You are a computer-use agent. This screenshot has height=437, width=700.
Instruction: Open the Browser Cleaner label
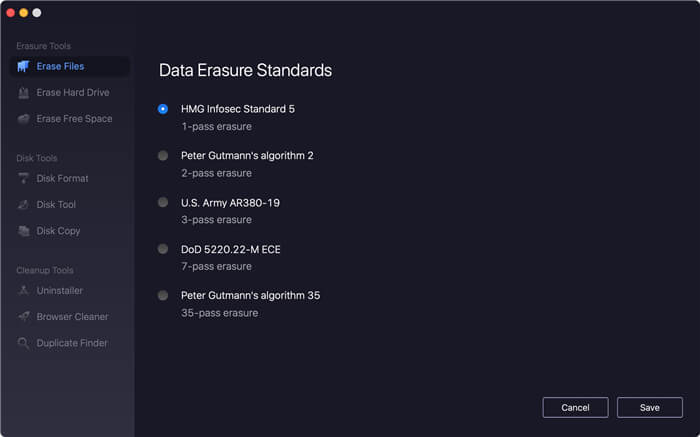pyautogui.click(x=72, y=316)
